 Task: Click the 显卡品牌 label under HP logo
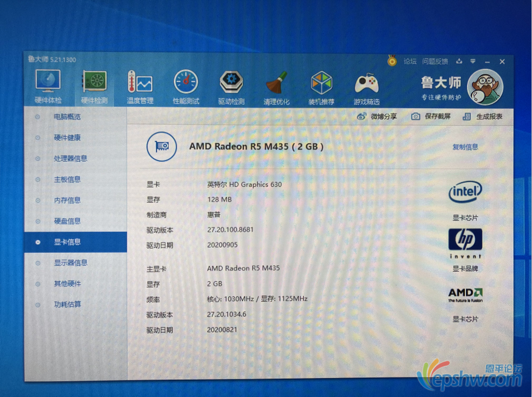pyautogui.click(x=465, y=269)
